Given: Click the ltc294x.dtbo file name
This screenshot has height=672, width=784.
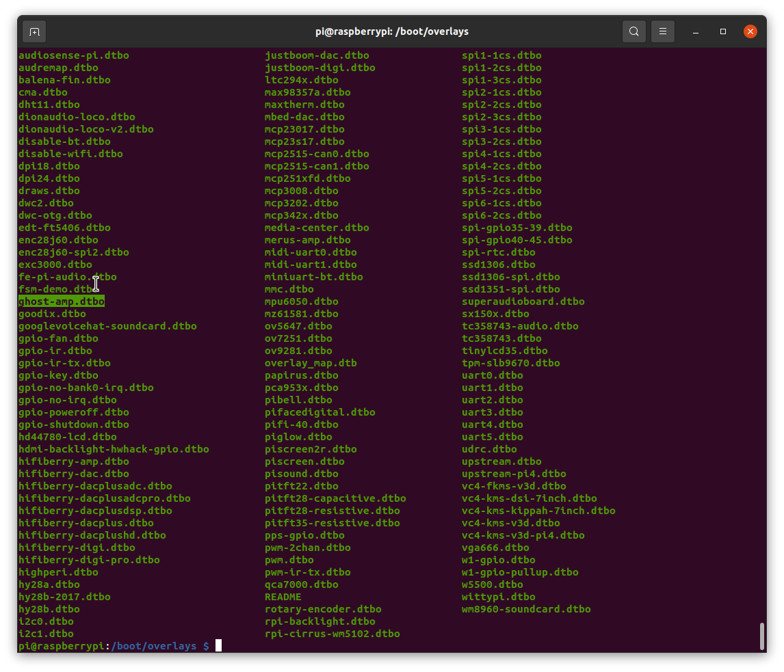Looking at the screenshot, I should pos(302,80).
